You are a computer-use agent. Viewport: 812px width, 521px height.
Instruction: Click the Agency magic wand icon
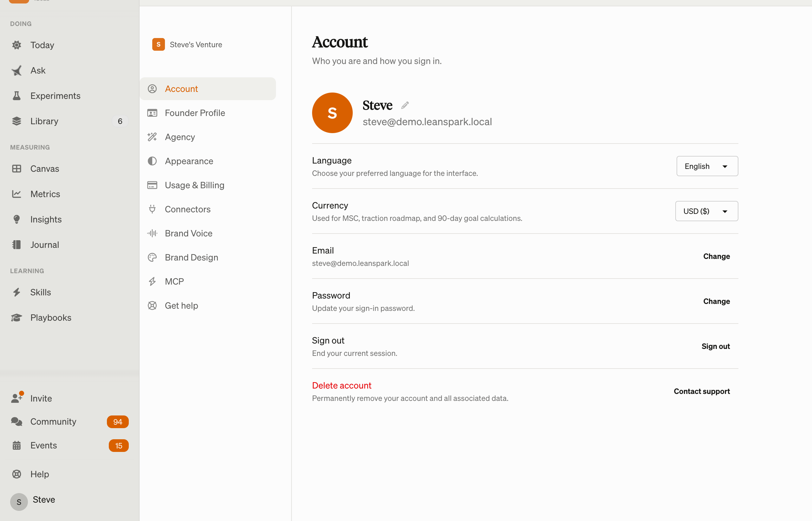pos(152,137)
